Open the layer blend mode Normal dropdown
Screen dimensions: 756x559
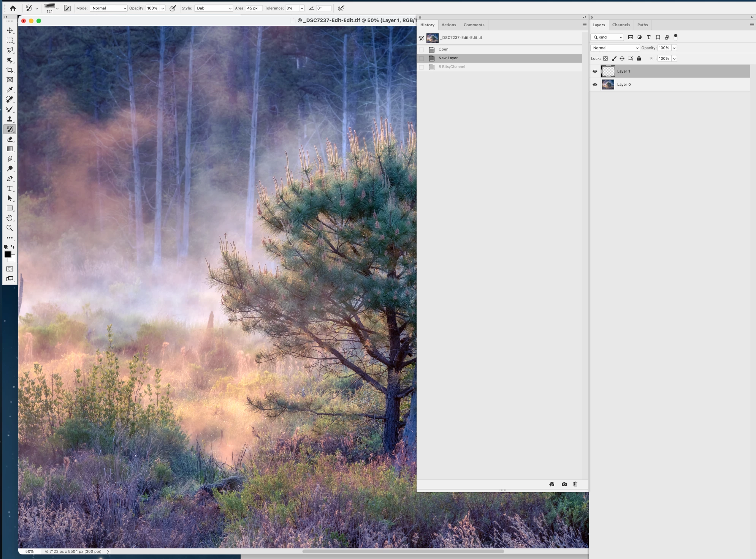pyautogui.click(x=615, y=48)
